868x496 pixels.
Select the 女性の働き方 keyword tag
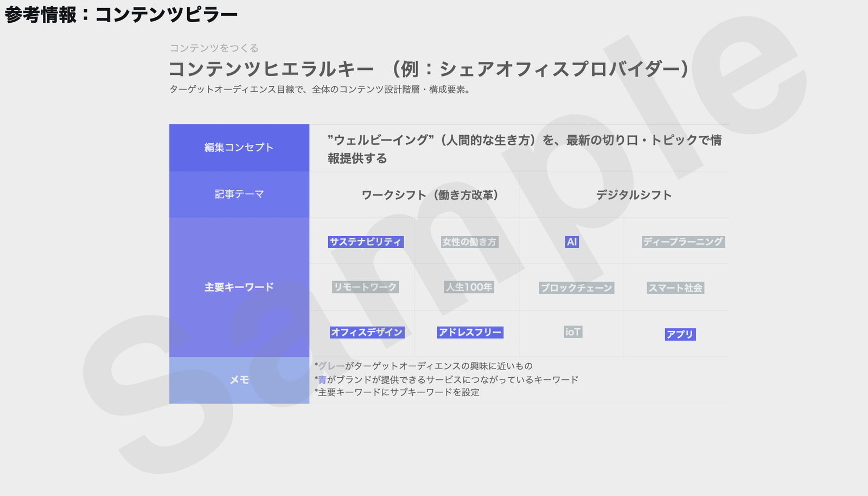coord(469,242)
